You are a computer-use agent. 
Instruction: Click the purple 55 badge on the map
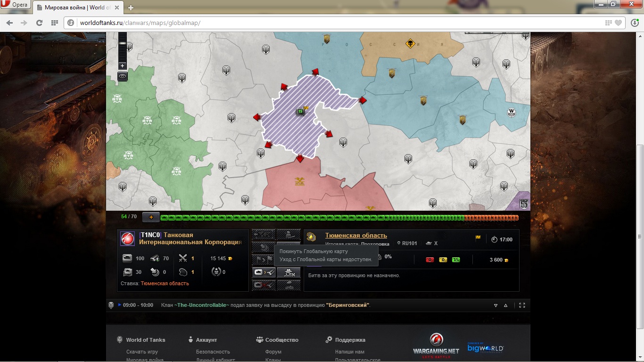click(x=524, y=204)
